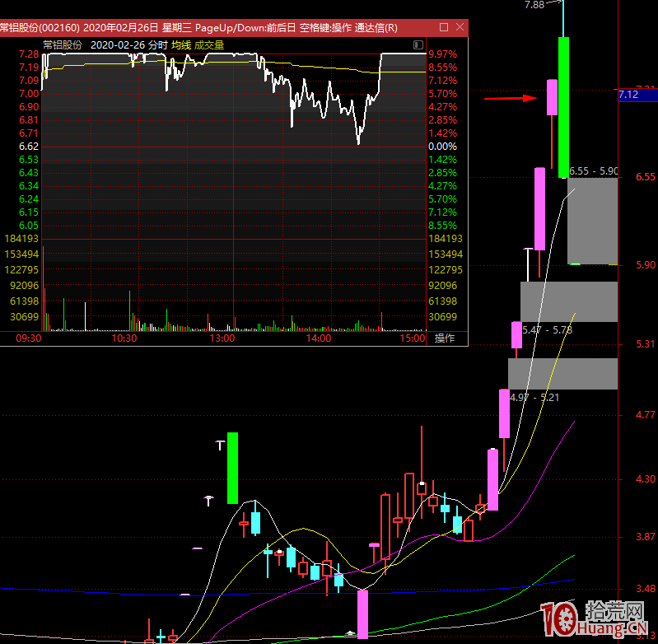Click the 4.77 price label on the main axis
The image size is (658, 644).
click(646, 415)
